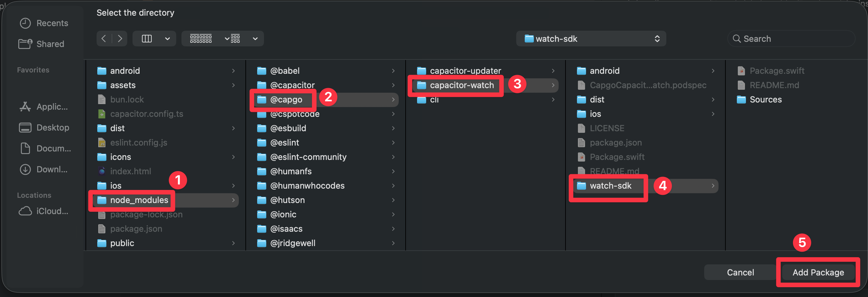Click android folder icon in first column
The width and height of the screenshot is (868, 297).
coord(102,71)
